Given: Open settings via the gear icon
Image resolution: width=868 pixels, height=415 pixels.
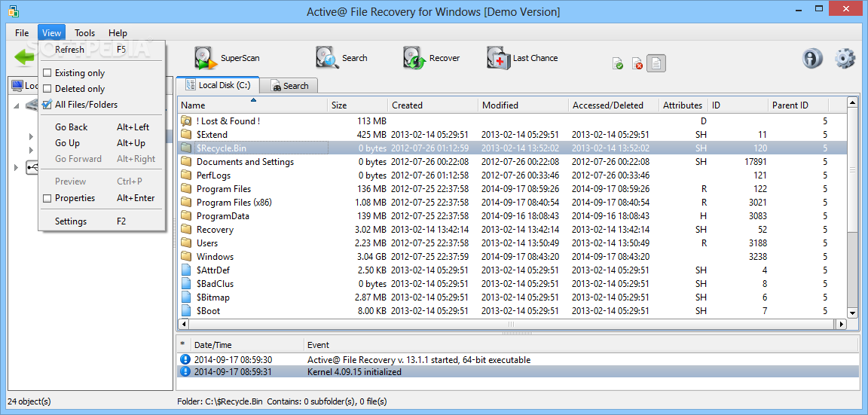Looking at the screenshot, I should [845, 58].
